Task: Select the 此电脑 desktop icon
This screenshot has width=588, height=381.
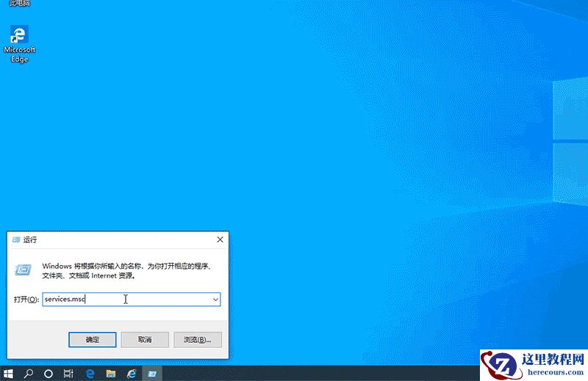Action: 19,3
